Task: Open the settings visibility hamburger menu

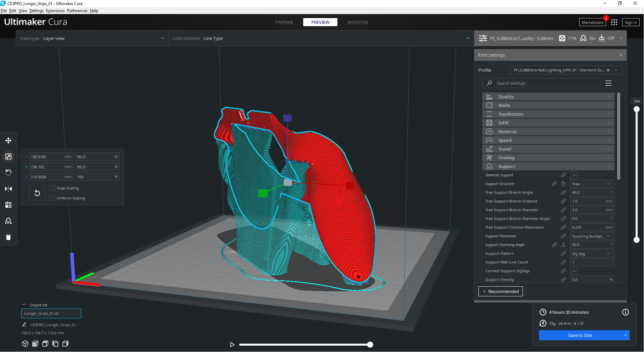Action: [608, 83]
